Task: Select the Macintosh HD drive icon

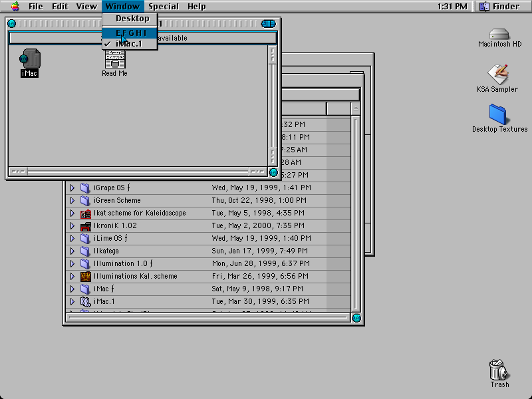Action: pyautogui.click(x=499, y=34)
